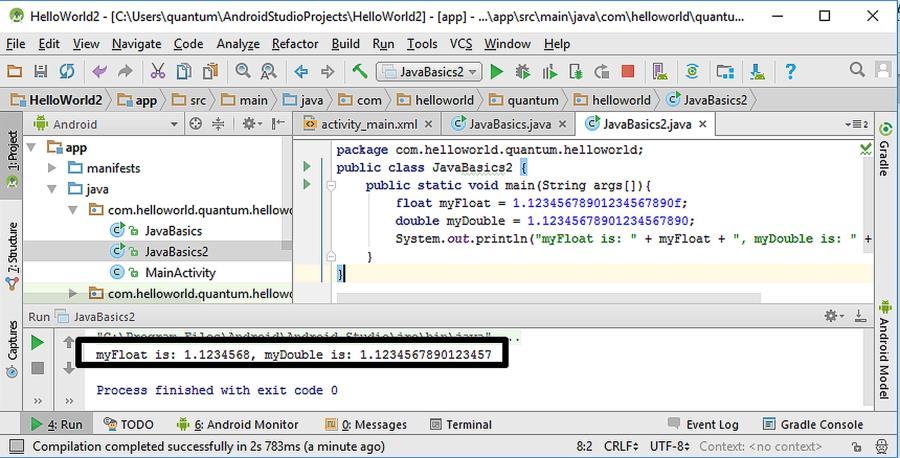Toggle the Android Model side panel
Screen dimensions: 900x458
click(x=885, y=350)
